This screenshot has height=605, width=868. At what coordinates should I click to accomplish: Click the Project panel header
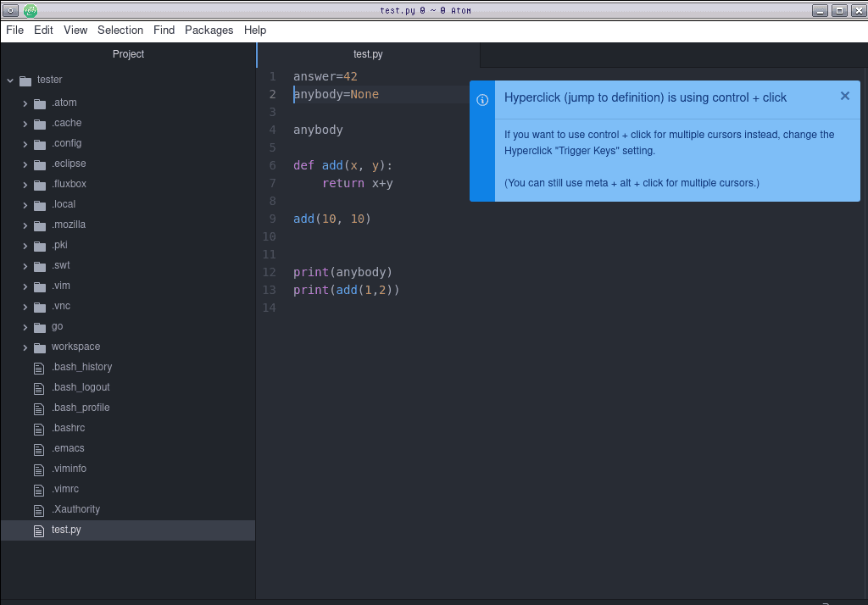(x=128, y=54)
